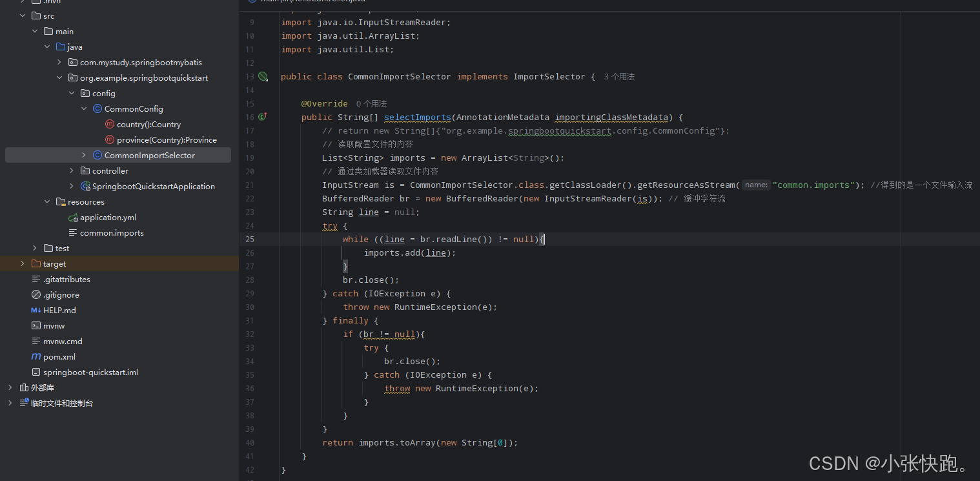Image resolution: width=980 pixels, height=481 pixels.
Task: Expand the 临时文件和控制台 chevron
Action: (10, 404)
